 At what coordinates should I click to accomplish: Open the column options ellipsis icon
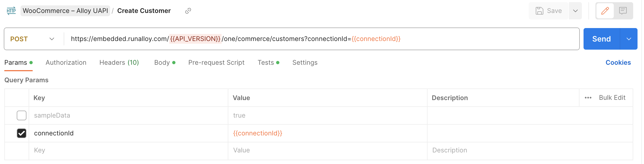point(588,98)
